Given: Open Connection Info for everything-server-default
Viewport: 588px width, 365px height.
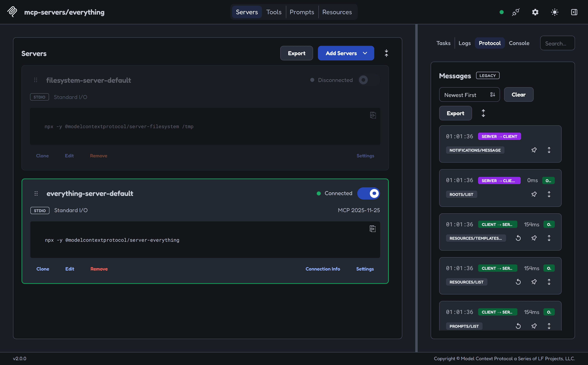Looking at the screenshot, I should [323, 269].
